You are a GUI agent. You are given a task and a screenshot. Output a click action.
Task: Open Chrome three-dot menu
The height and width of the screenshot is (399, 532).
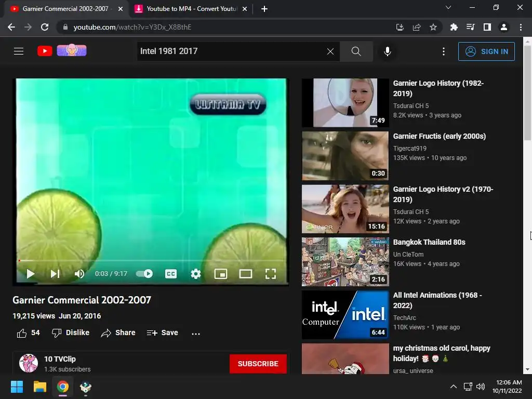[x=521, y=27]
